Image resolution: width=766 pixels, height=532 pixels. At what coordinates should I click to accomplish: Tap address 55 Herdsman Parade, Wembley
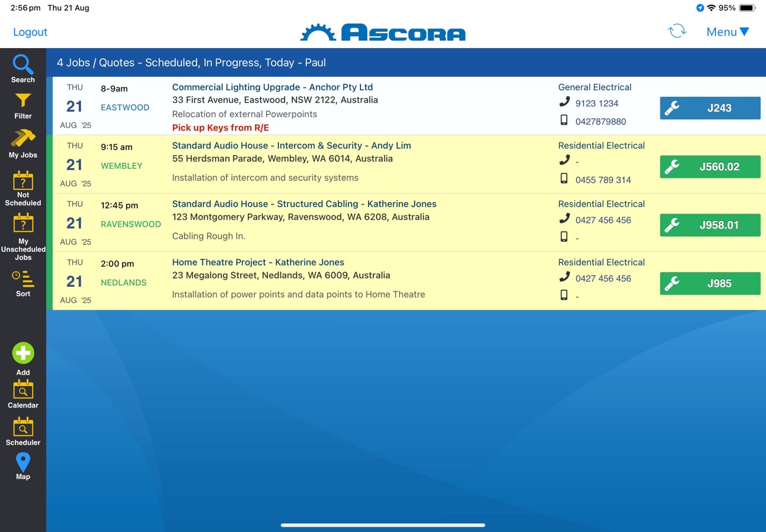[282, 159]
